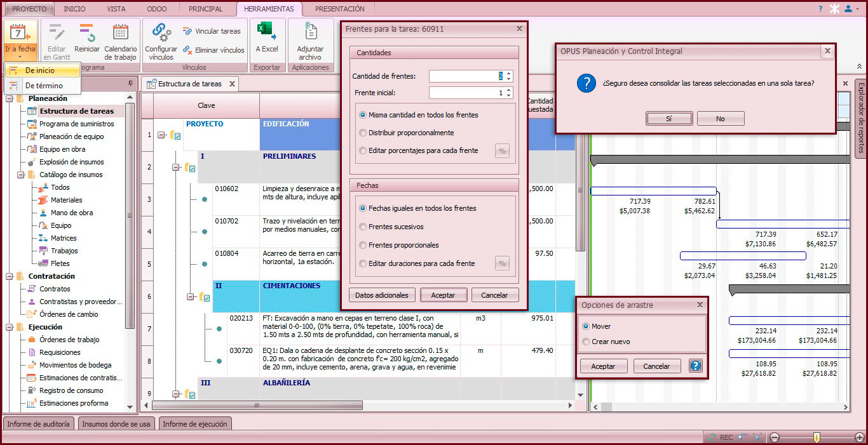Click Cancelar in Opciones de arrastre dialog
This screenshot has height=445, width=868.
[656, 366]
